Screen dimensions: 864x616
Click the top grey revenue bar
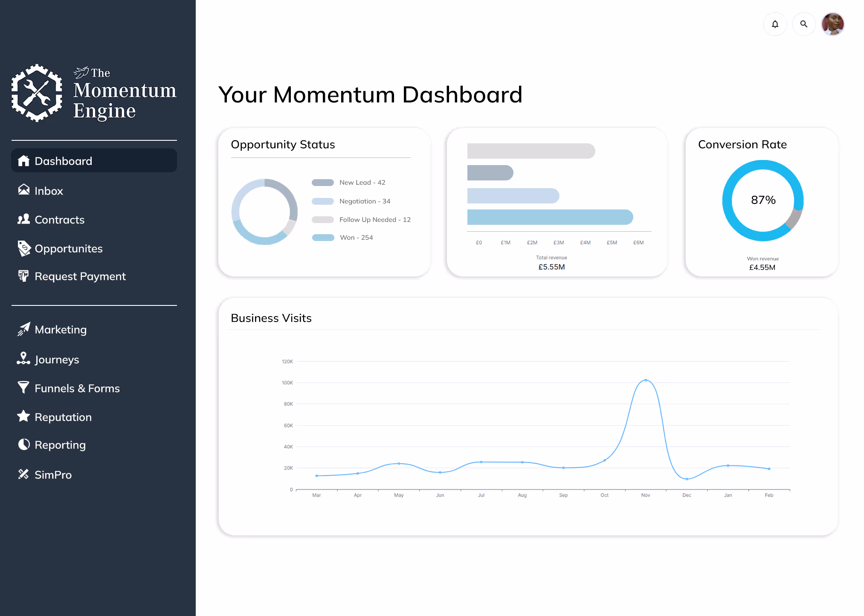[x=531, y=151]
